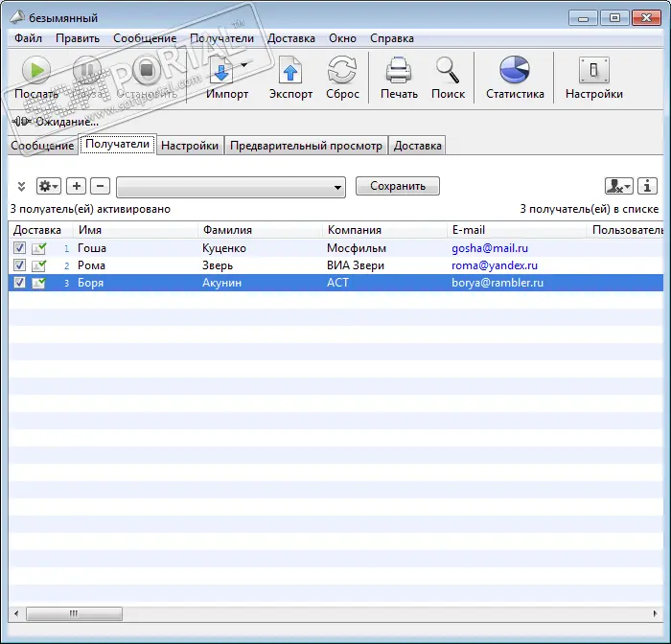Switch to Предварительный просмотр tab

pyautogui.click(x=307, y=146)
